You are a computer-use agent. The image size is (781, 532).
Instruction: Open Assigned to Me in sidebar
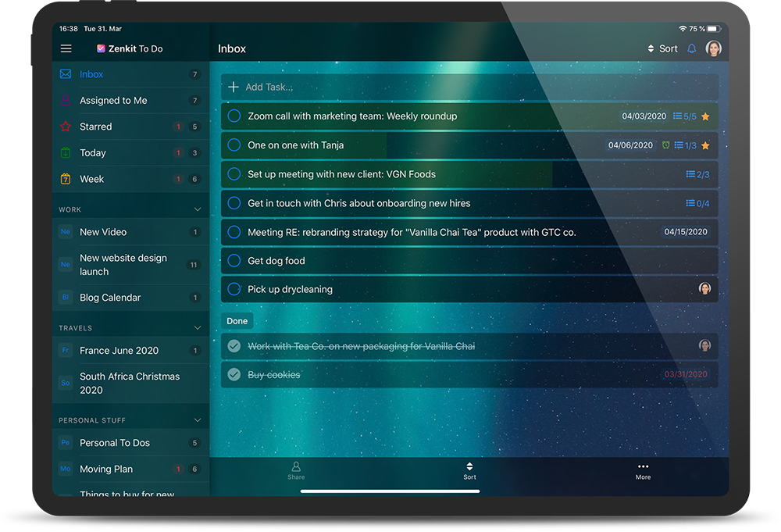(x=113, y=101)
